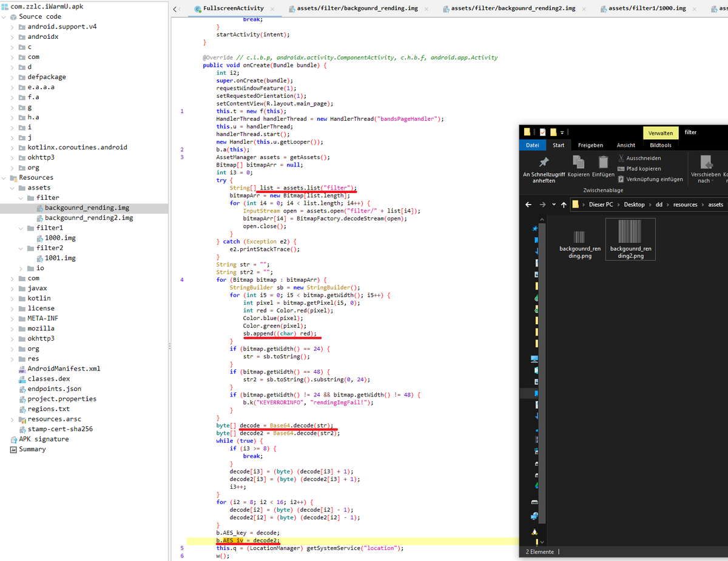Click the Einfügen clipboard icon in Explorer
Image resolution: width=728 pixels, height=561 pixels.
tap(603, 161)
